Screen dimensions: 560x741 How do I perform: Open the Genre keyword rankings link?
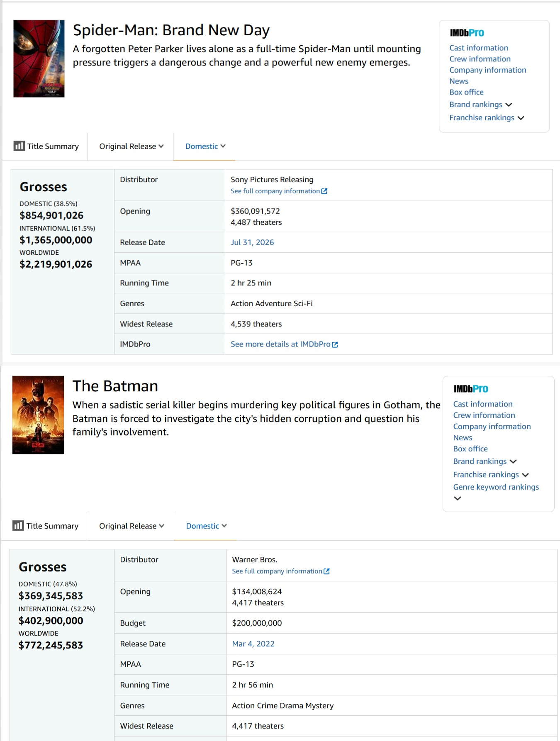point(496,487)
